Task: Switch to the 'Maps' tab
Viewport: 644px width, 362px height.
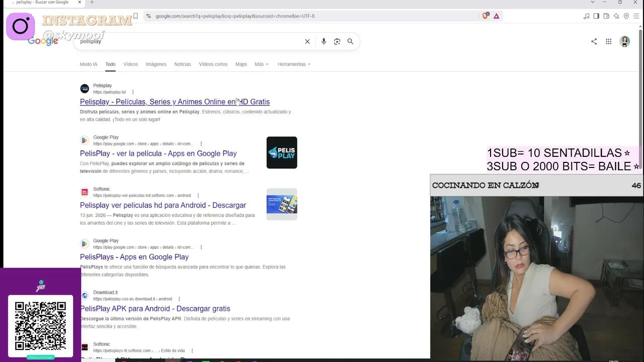Action: 241,64
